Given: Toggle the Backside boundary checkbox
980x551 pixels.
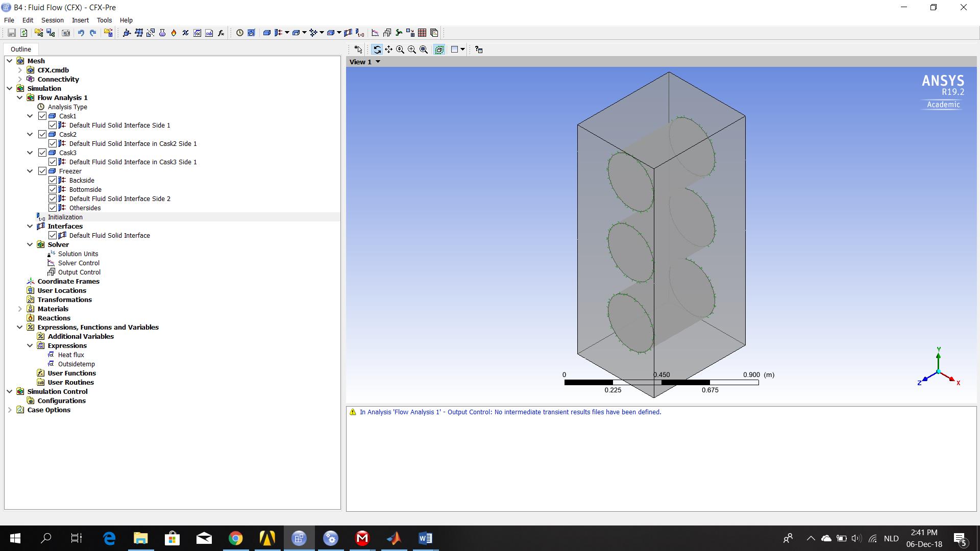Looking at the screenshot, I should coord(53,180).
